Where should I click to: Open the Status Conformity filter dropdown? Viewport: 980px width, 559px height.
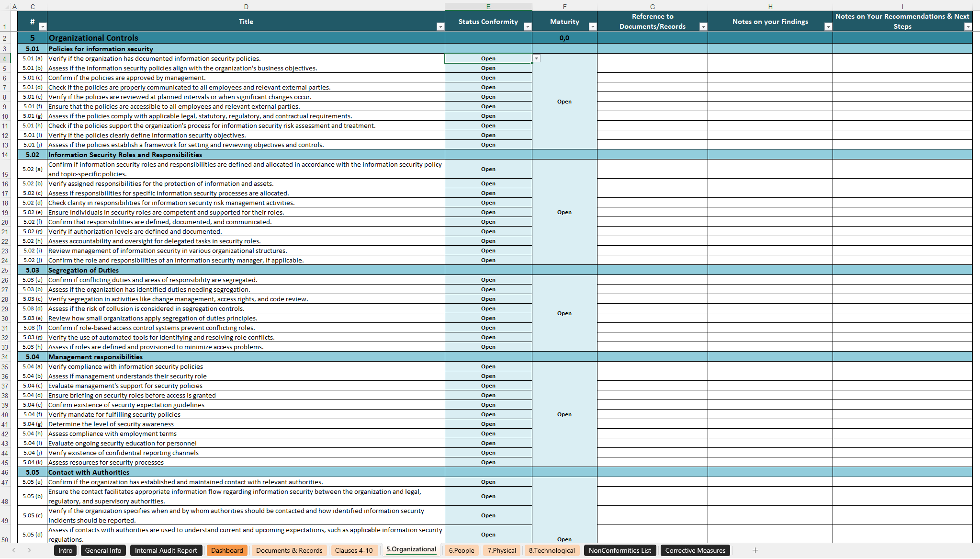[x=528, y=27]
